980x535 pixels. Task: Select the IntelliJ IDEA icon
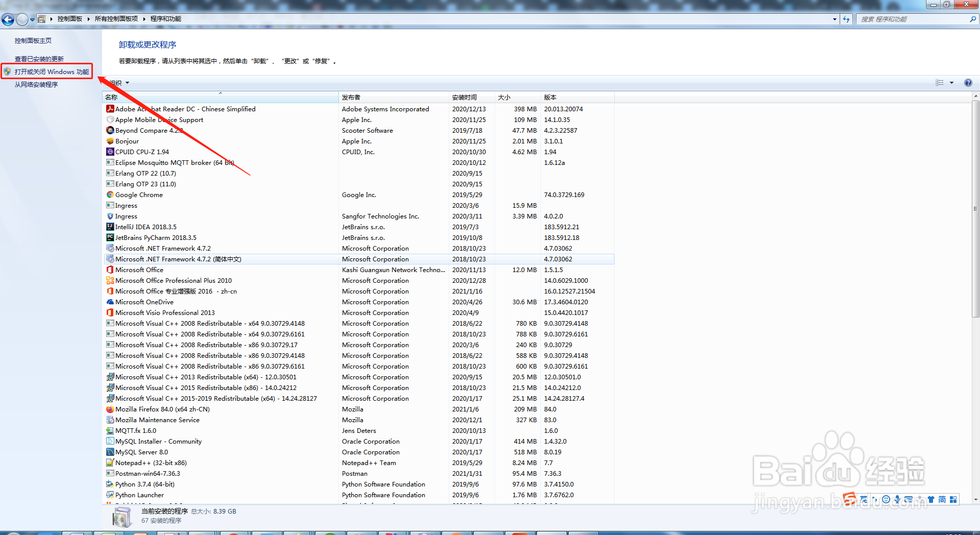point(110,227)
